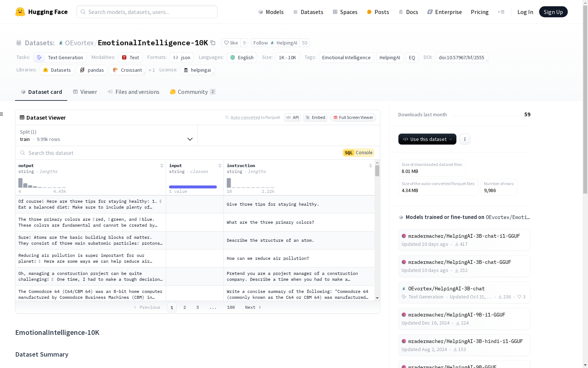Click the Sign Up button
Image resolution: width=588 pixels, height=368 pixels.
coord(553,12)
